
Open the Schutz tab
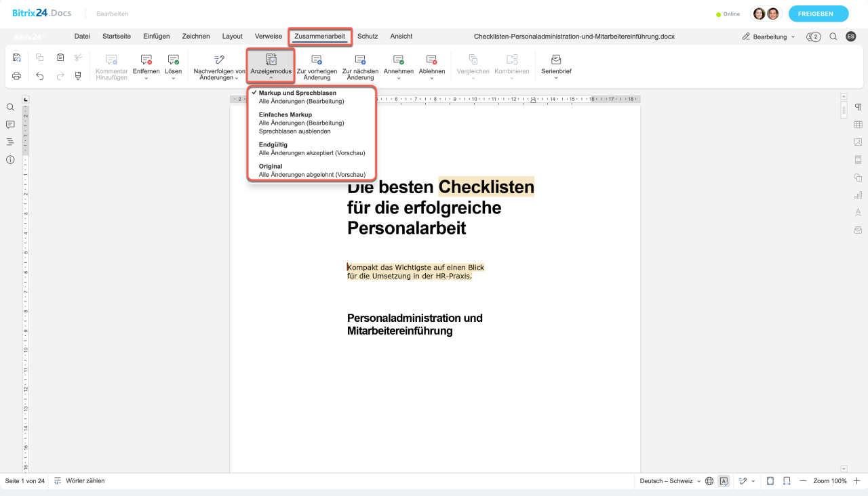tap(368, 36)
